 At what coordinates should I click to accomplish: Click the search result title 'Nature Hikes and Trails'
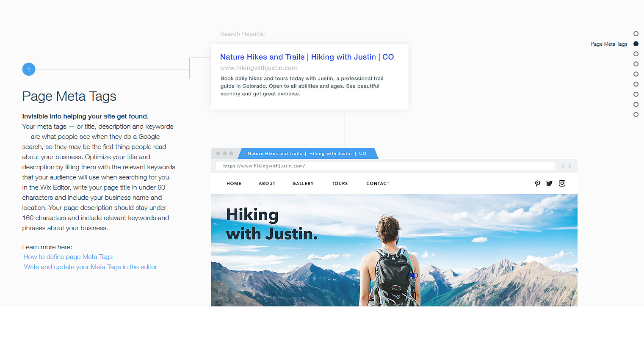click(x=307, y=57)
